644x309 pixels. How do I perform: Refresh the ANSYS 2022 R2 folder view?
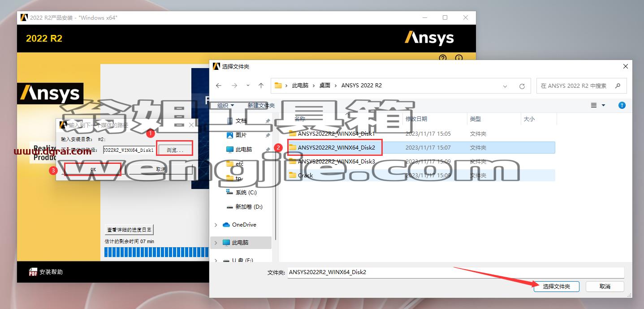tap(522, 86)
